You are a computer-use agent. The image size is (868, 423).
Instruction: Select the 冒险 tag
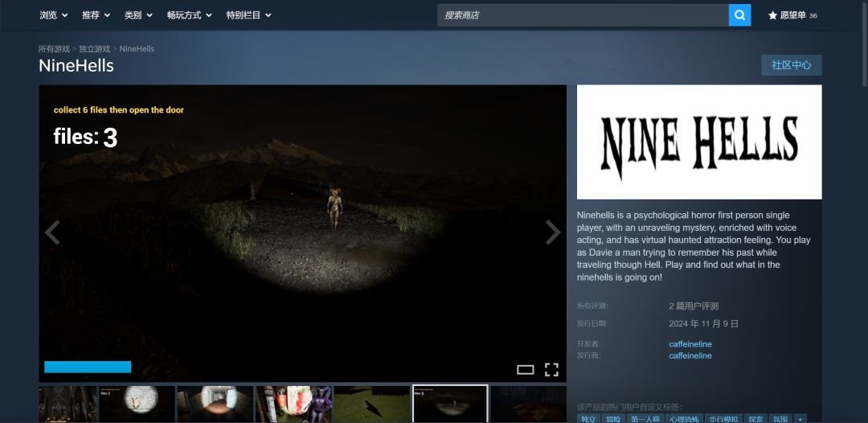[x=613, y=418]
